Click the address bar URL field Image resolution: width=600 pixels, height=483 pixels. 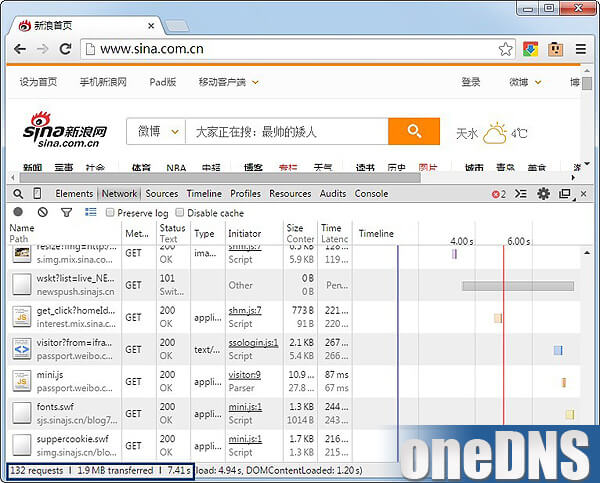coord(298,49)
